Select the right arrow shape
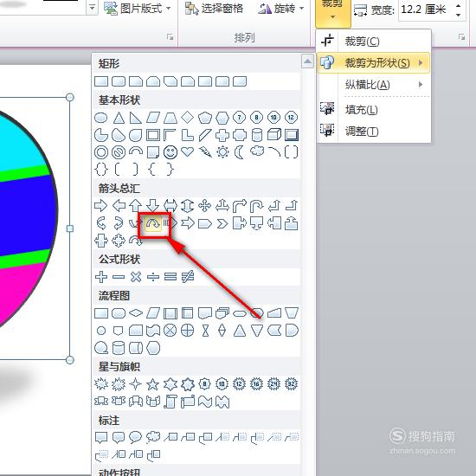The width and height of the screenshot is (476, 476). [x=100, y=206]
